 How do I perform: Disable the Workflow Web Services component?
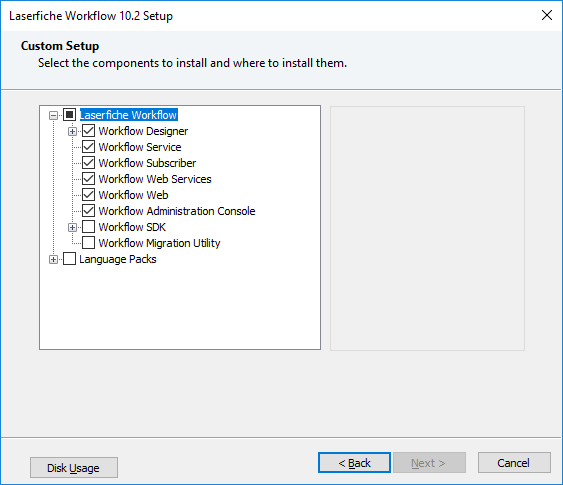(88, 179)
